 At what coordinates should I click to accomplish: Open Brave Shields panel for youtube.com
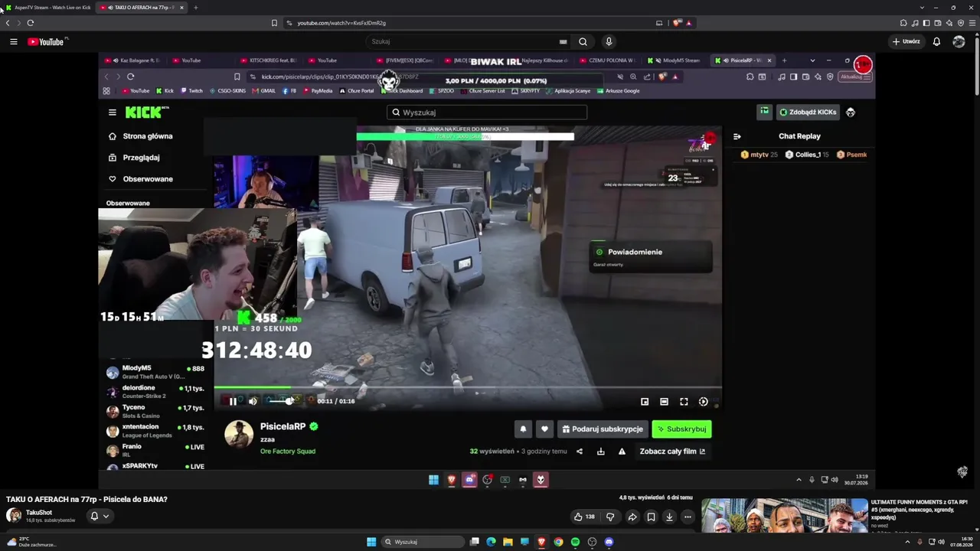(678, 23)
